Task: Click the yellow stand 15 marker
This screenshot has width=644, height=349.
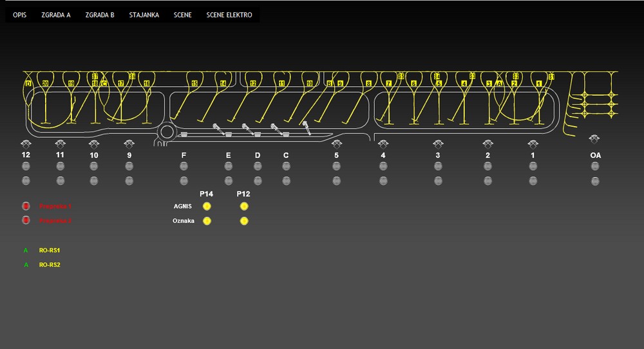Action: [194, 84]
